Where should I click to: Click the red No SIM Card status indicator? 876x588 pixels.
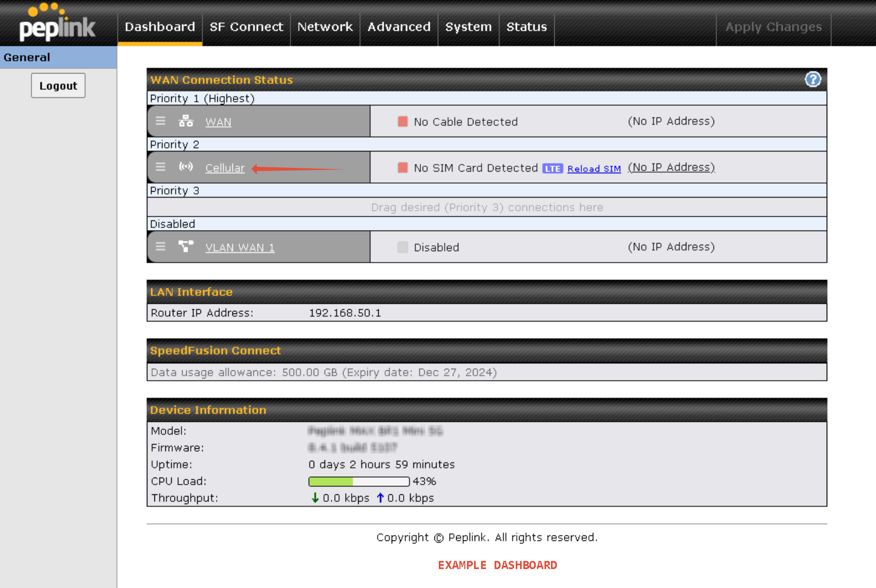403,167
